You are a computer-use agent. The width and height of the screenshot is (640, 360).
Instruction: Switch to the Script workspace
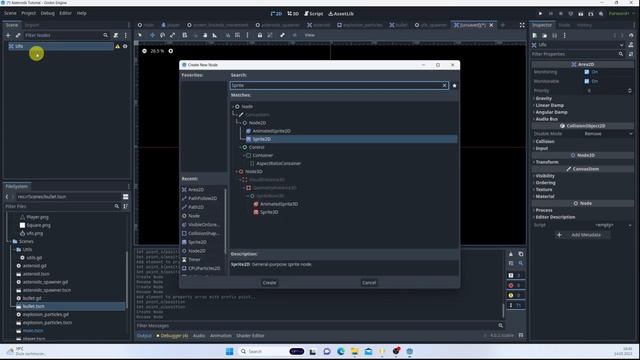click(313, 13)
